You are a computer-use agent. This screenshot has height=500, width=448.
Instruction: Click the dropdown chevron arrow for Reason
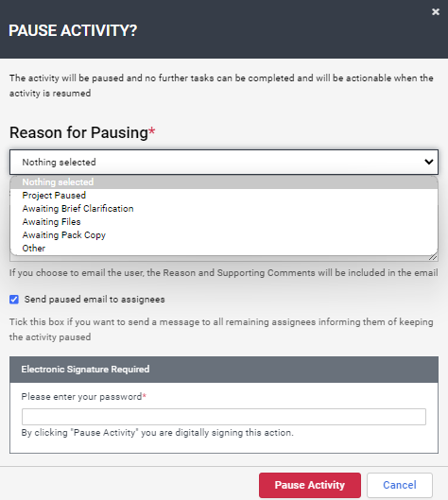(429, 162)
